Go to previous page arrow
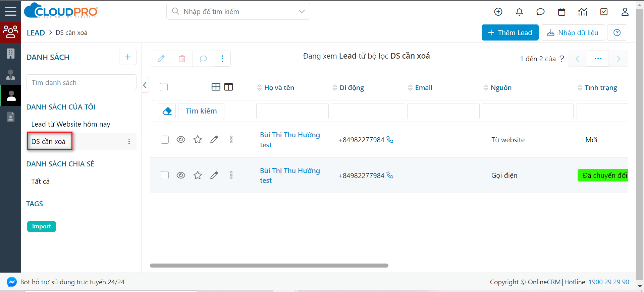 click(577, 59)
